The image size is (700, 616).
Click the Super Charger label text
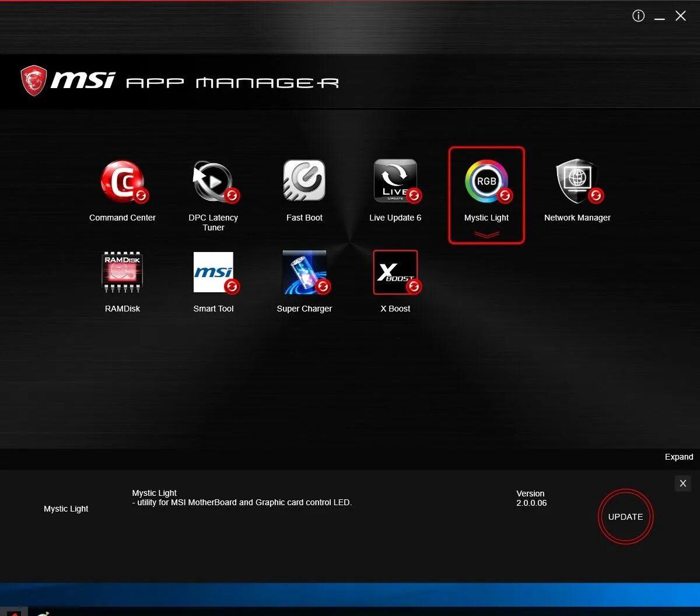[304, 309]
